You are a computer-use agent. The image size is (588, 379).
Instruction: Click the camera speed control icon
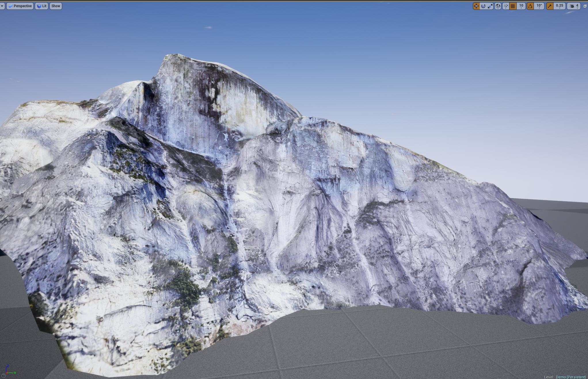pyautogui.click(x=572, y=6)
